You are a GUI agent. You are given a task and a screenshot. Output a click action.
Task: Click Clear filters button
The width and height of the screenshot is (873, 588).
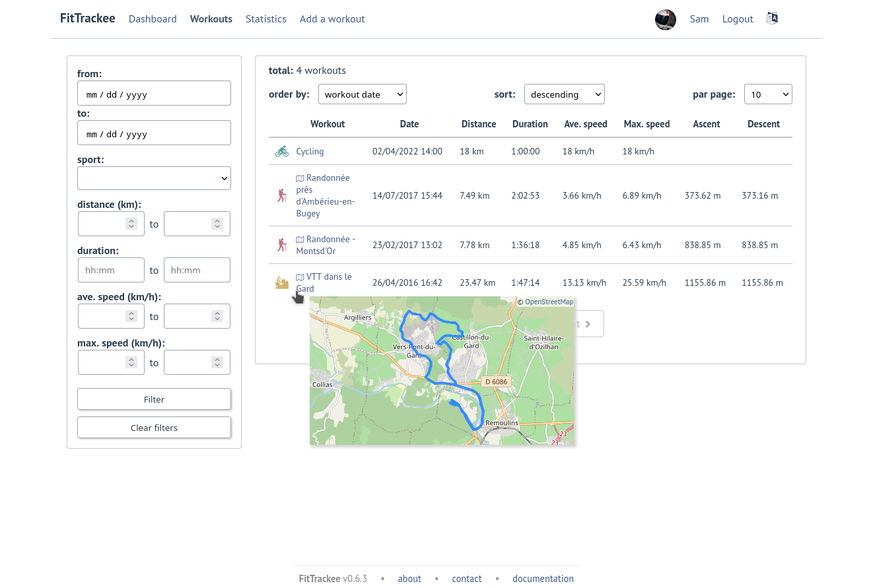click(x=154, y=428)
